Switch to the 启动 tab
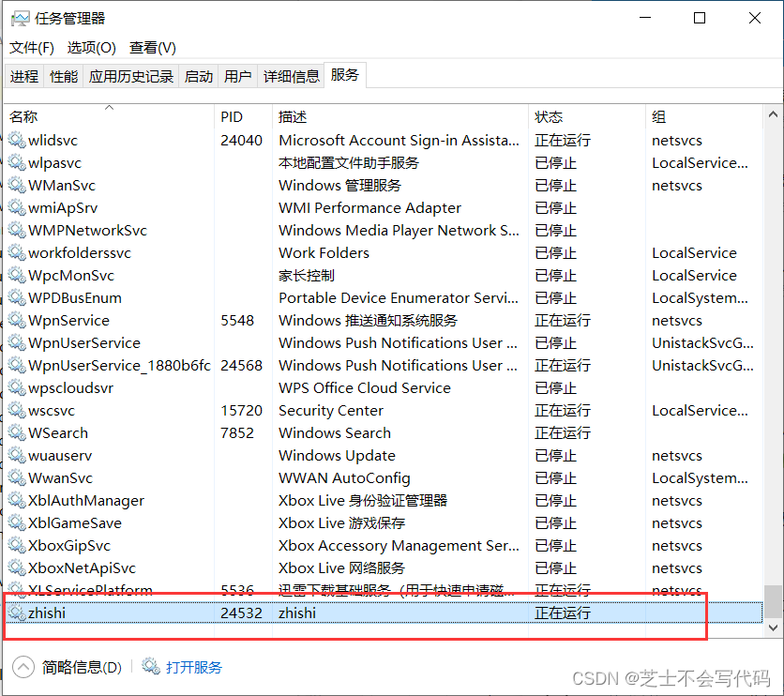 (198, 76)
